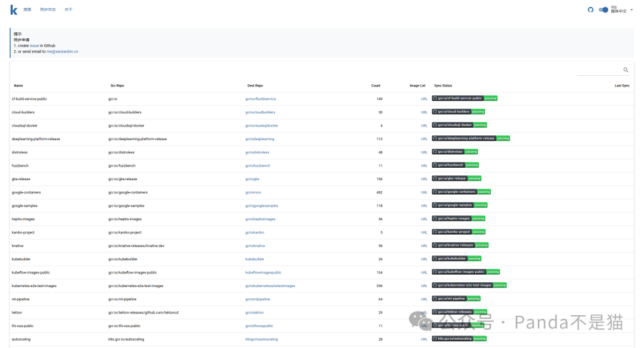
Task: Click gcr.io/kubernetes-e2e-test-images passing badge
Action: [x=469, y=285]
